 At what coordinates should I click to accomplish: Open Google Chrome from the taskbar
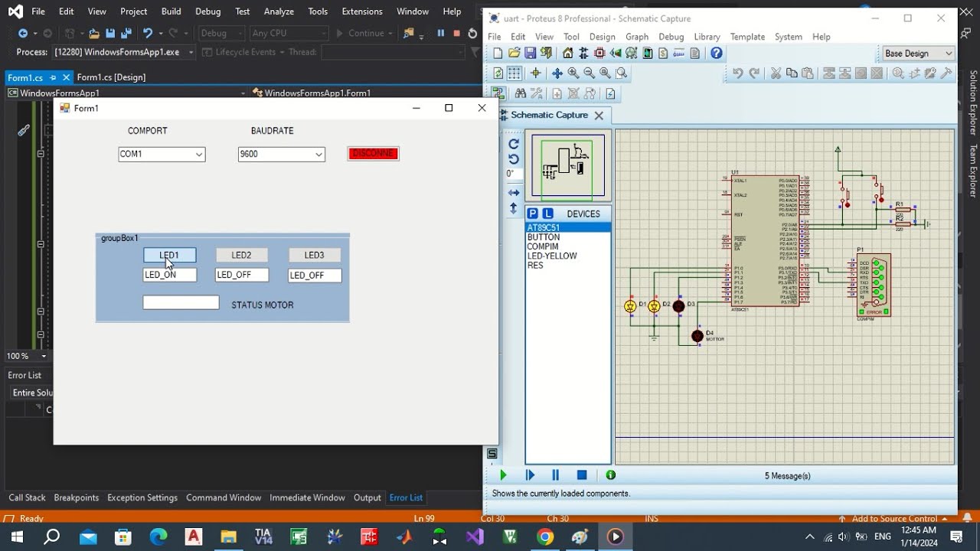coord(545,536)
